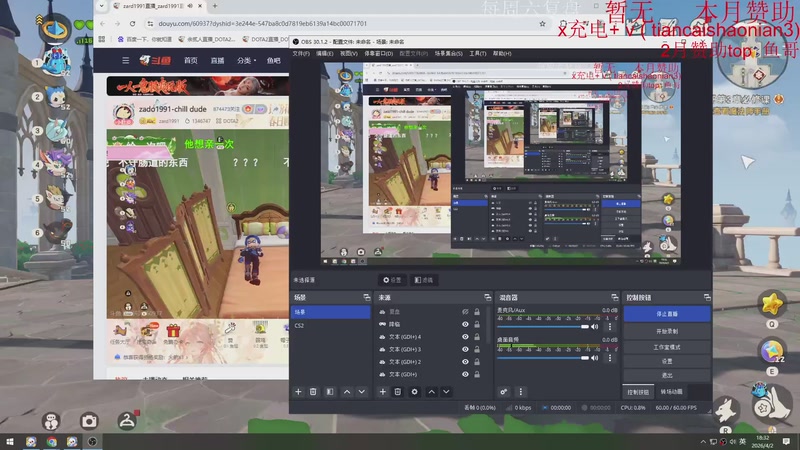This screenshot has height=450, width=800.
Task: Mute the 麦克风/Aux audio channel
Action: point(594,327)
